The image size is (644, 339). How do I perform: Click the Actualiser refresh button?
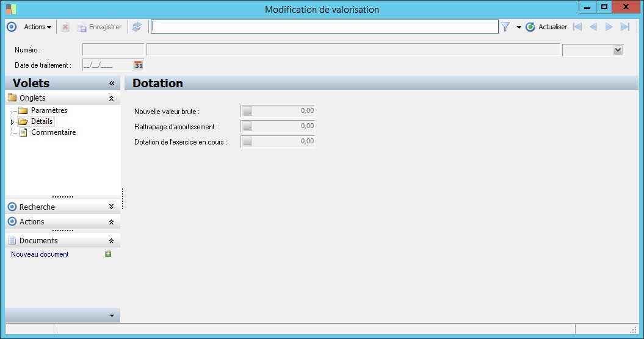pos(546,27)
